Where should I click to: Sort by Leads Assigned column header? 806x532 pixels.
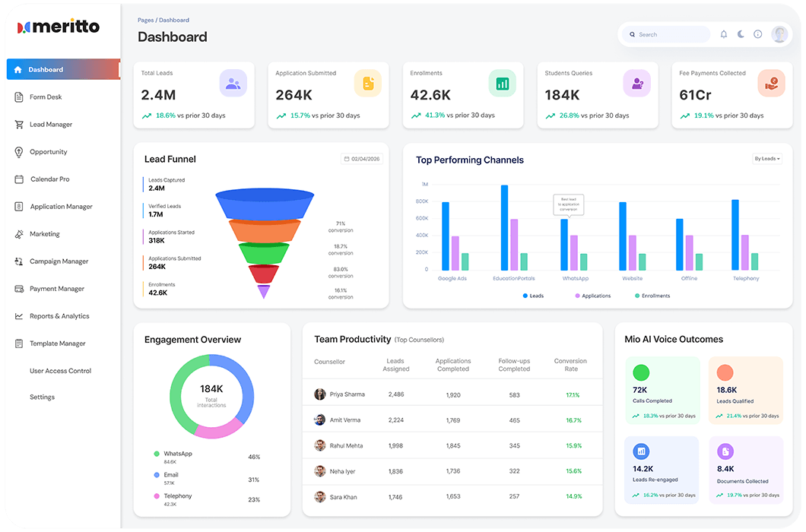396,365
